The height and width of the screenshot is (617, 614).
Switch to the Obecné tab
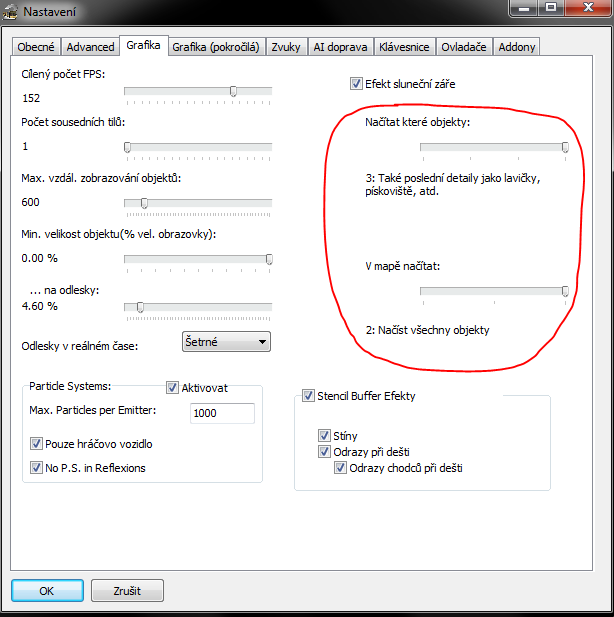(x=37, y=47)
